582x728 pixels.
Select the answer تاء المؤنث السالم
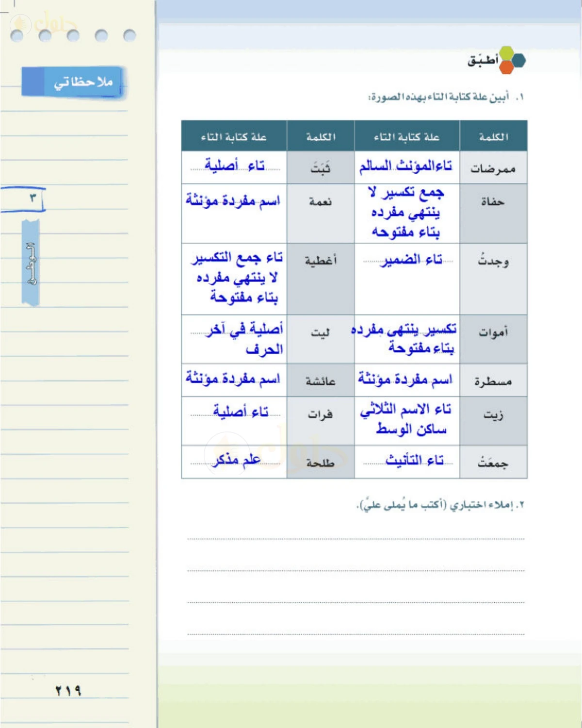pos(406,165)
